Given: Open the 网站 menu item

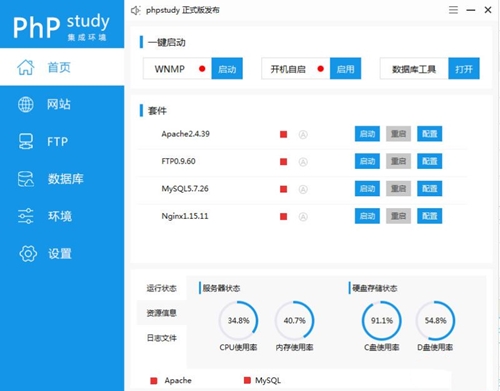Looking at the screenshot, I should click(x=62, y=104).
